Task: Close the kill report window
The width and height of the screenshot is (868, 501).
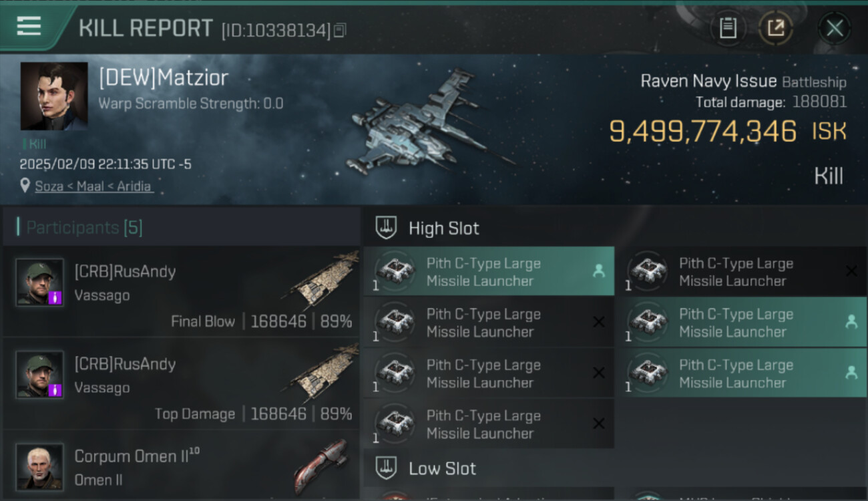Action: click(835, 28)
